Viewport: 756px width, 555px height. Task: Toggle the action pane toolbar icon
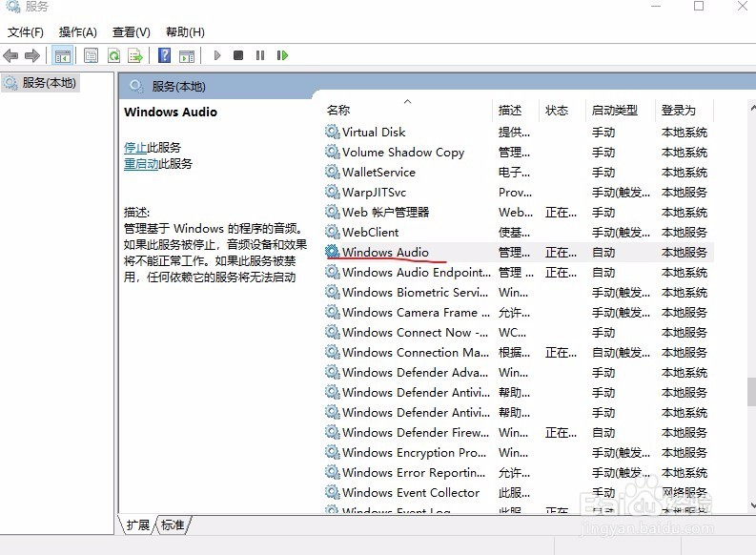coord(187,56)
